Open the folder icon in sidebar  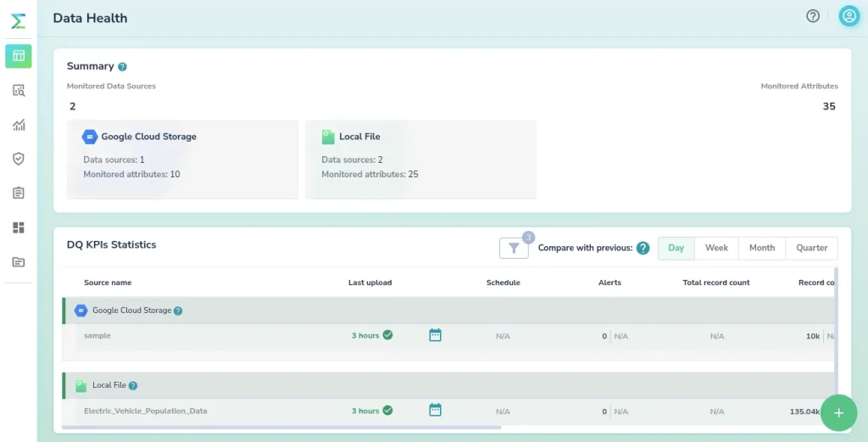click(x=19, y=262)
